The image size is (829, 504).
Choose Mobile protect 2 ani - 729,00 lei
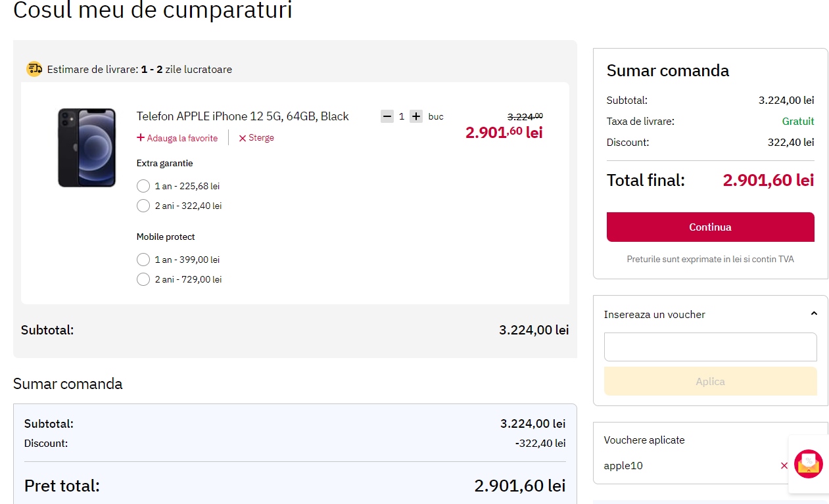coord(143,279)
